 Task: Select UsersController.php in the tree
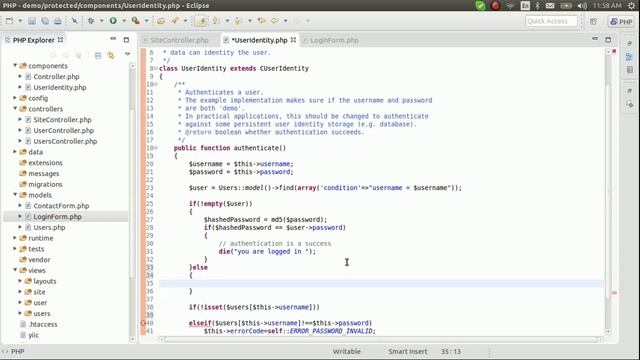[x=65, y=141]
